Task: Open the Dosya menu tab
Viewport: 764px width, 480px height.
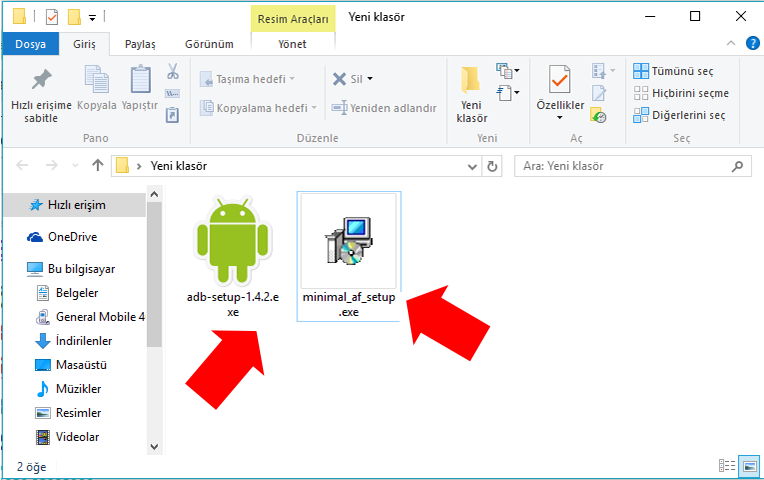Action: coord(30,44)
